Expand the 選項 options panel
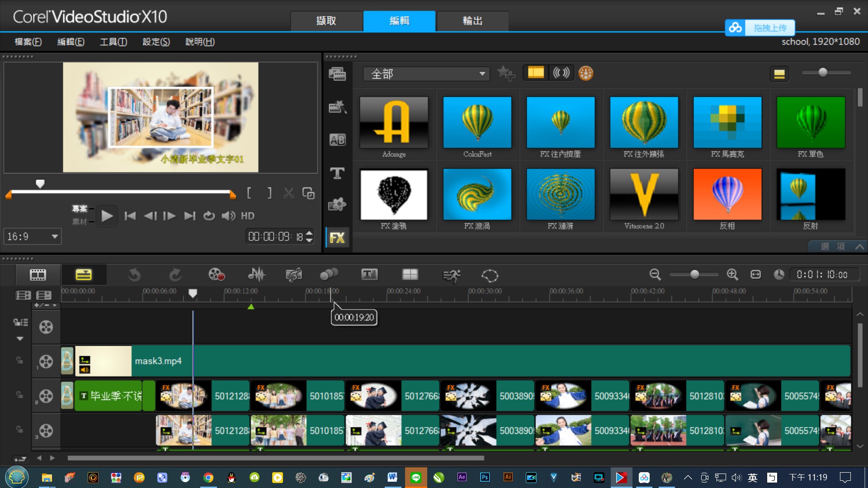The width and height of the screenshot is (868, 488). coord(838,246)
